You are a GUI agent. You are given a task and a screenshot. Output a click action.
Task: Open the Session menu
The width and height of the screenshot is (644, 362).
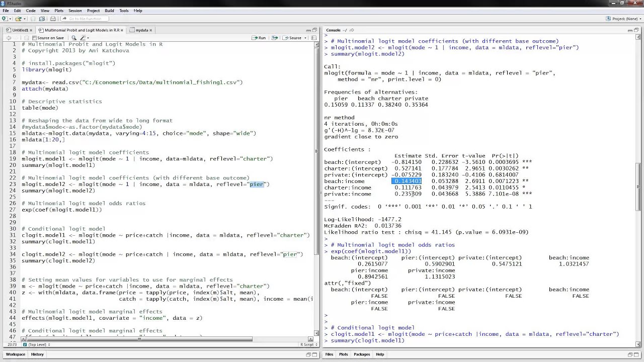click(x=75, y=11)
